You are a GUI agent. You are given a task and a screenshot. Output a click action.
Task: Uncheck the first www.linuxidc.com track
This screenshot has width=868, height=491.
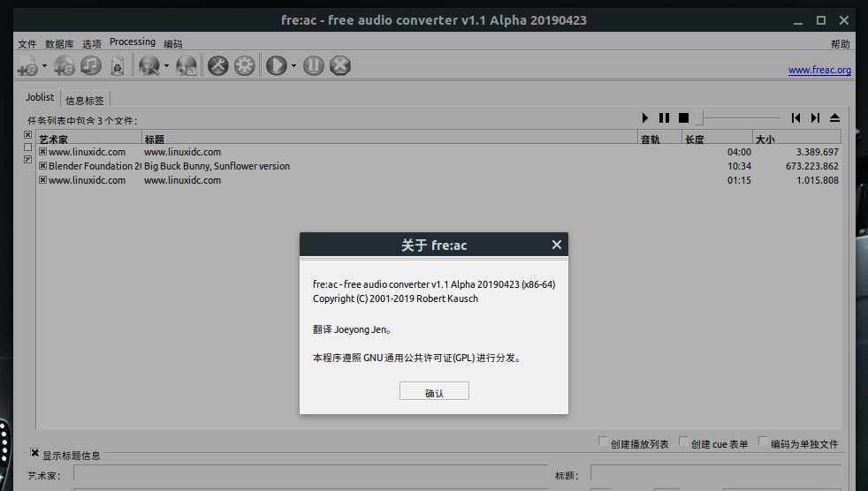click(x=42, y=152)
